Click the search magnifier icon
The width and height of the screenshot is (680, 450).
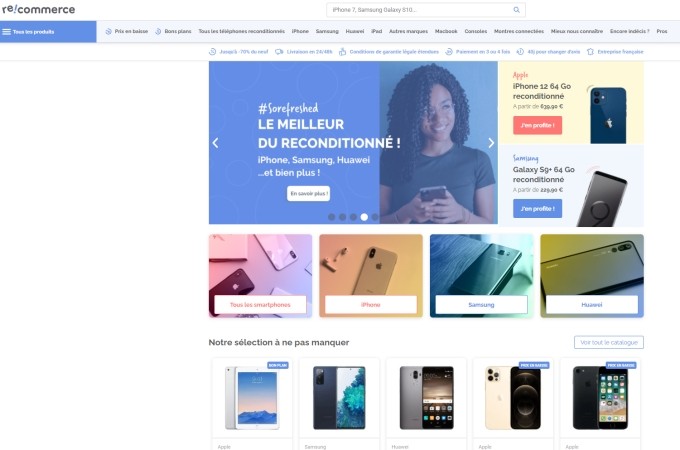516,10
